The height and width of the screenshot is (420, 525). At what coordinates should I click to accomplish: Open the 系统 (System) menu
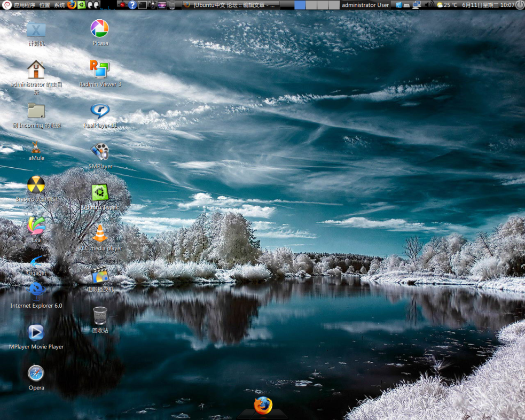click(59, 5)
